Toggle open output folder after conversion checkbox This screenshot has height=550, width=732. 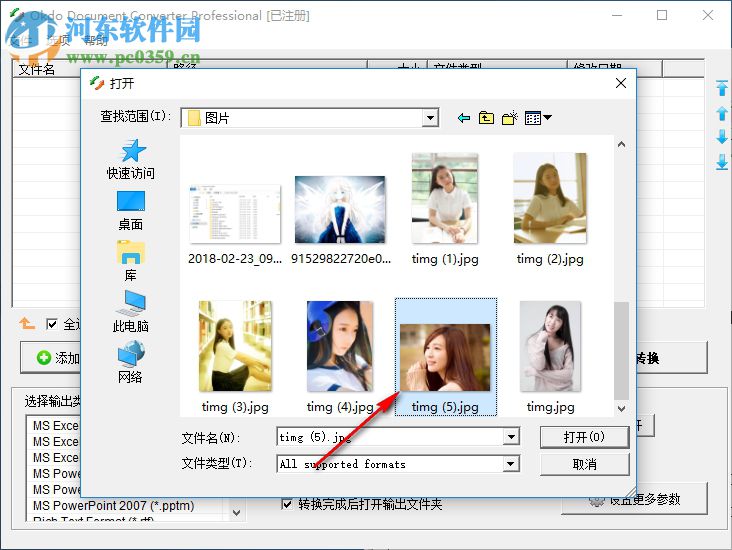point(288,504)
